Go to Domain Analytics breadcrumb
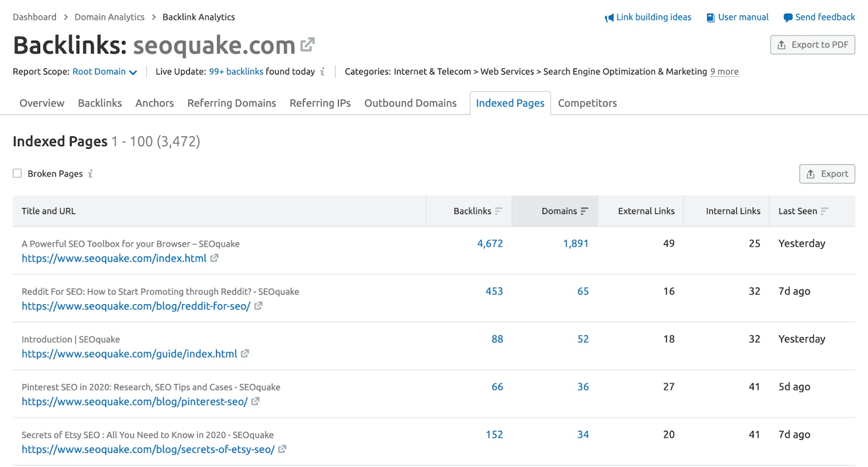868x467 pixels. coord(110,17)
